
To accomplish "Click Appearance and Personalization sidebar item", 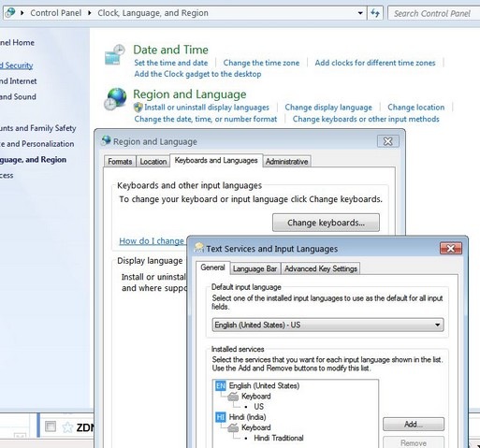I will point(37,144).
